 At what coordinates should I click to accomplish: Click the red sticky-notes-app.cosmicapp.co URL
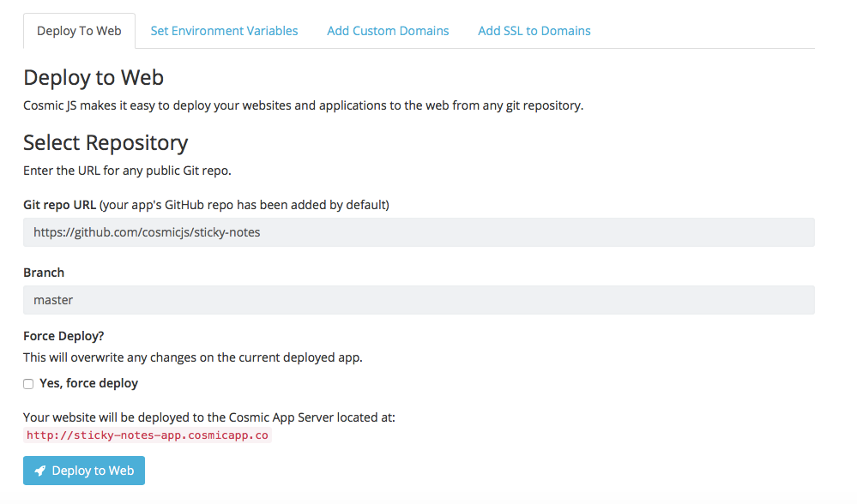pos(148,435)
